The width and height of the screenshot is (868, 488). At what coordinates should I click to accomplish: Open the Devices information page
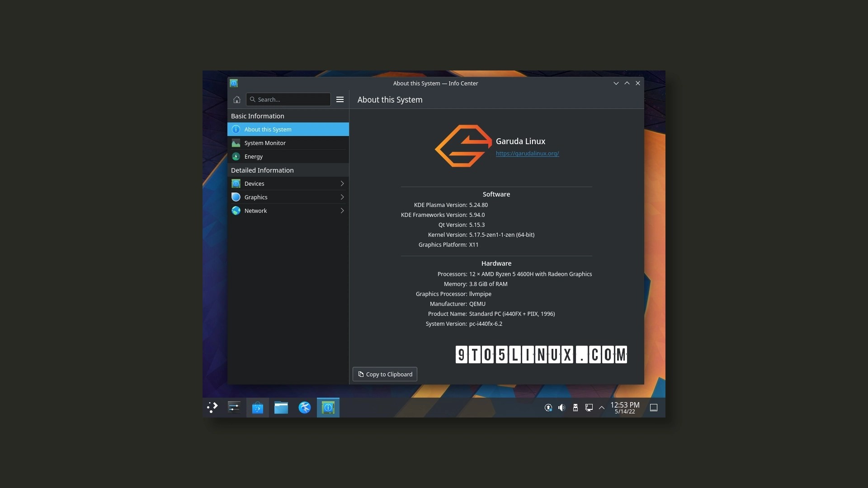255,183
